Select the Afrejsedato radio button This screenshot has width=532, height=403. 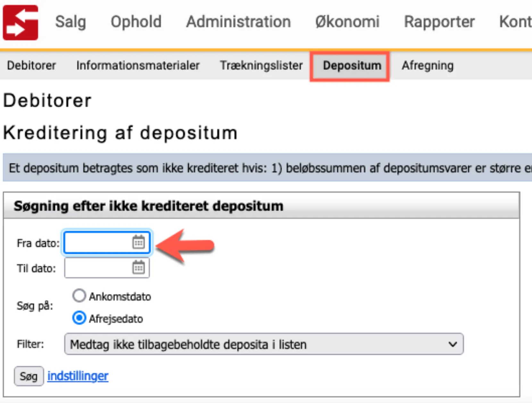79,318
